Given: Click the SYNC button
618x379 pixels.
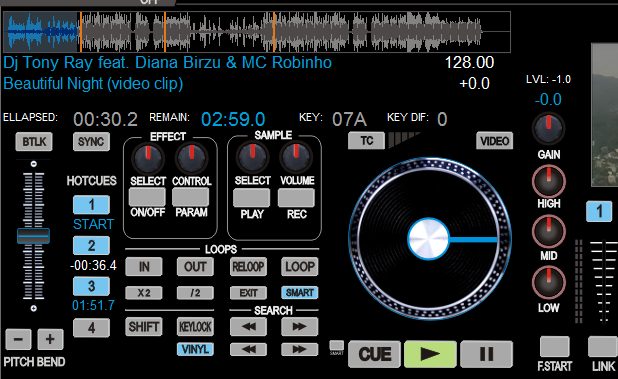Looking at the screenshot, I should click(x=91, y=141).
